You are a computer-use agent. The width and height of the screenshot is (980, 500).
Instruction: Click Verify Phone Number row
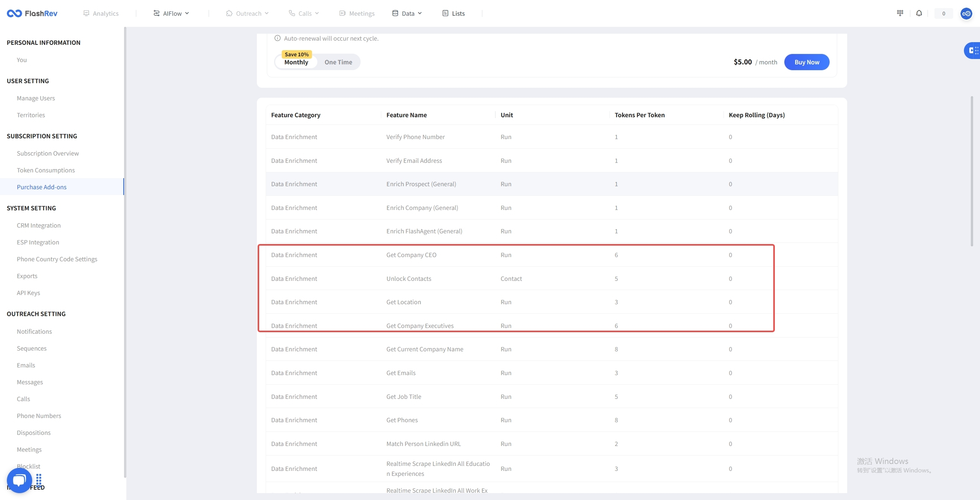click(x=552, y=137)
